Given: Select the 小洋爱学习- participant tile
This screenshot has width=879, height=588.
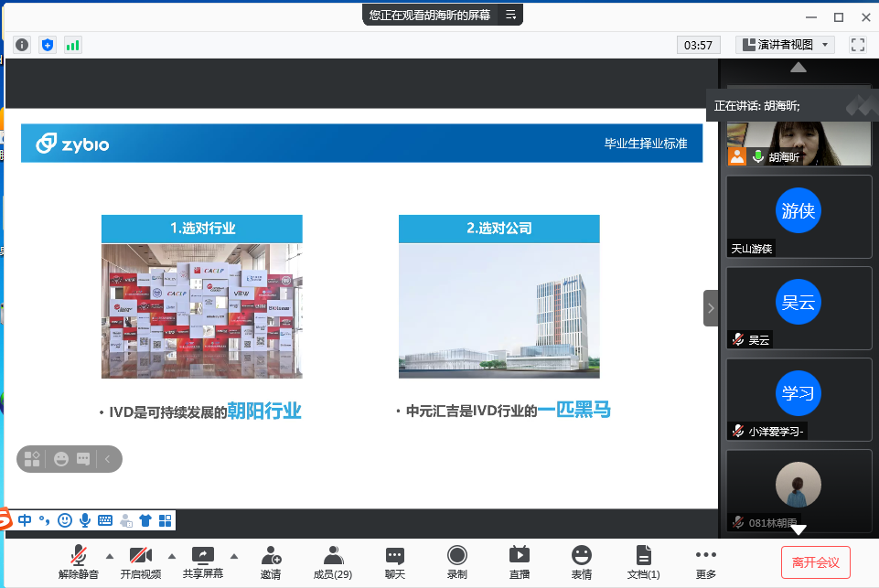Looking at the screenshot, I should point(799,400).
